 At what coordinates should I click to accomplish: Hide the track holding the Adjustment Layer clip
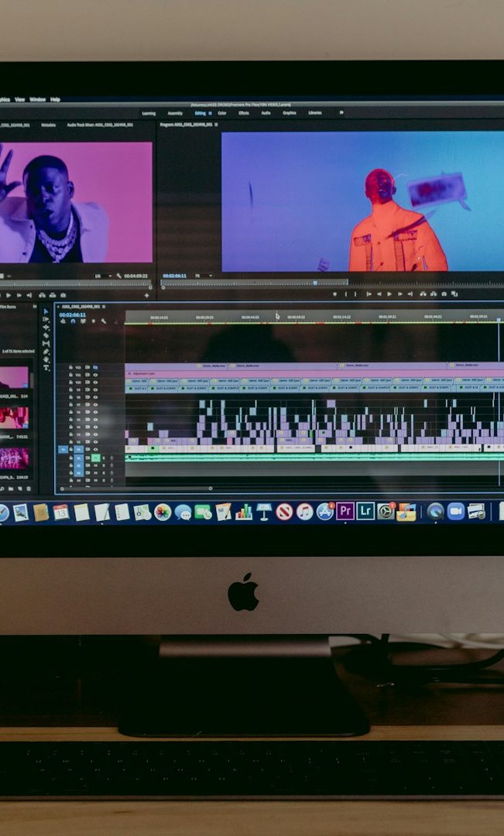tap(95, 375)
